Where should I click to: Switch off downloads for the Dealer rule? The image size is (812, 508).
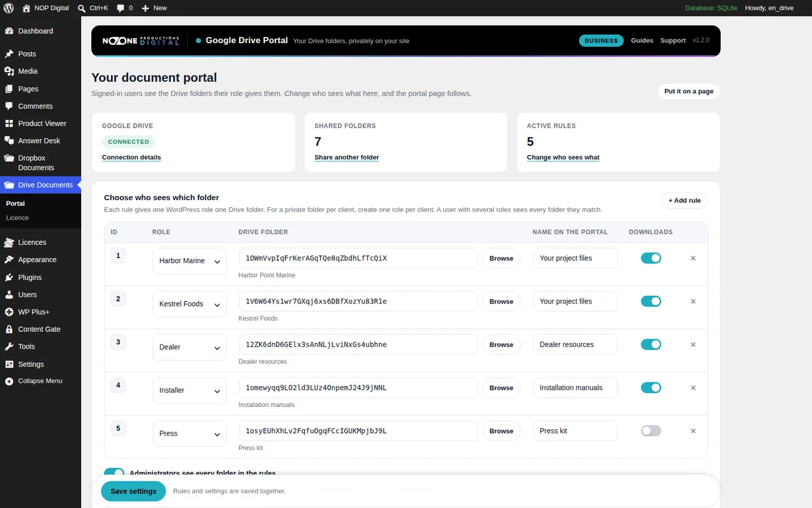[x=651, y=344]
